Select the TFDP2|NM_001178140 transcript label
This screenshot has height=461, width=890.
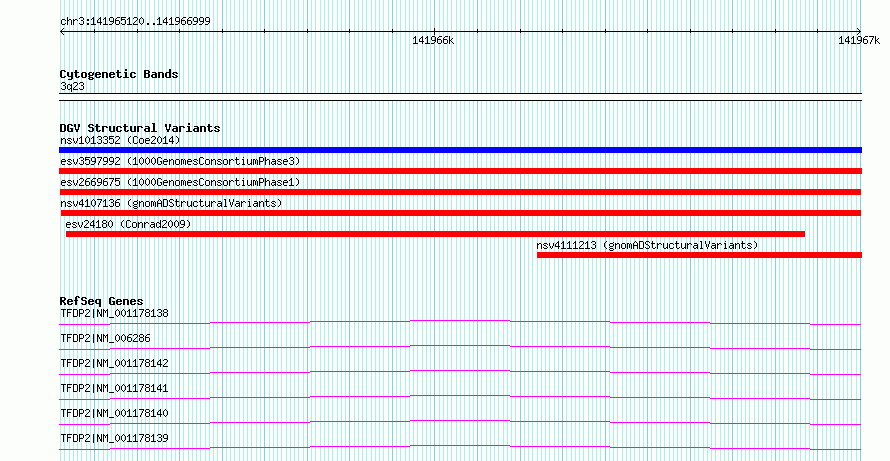point(114,413)
